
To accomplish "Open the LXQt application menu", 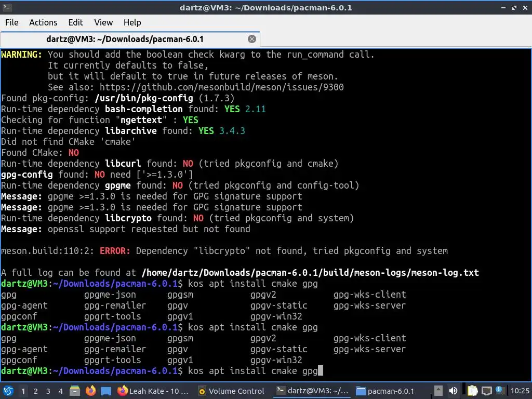I will click(8, 391).
